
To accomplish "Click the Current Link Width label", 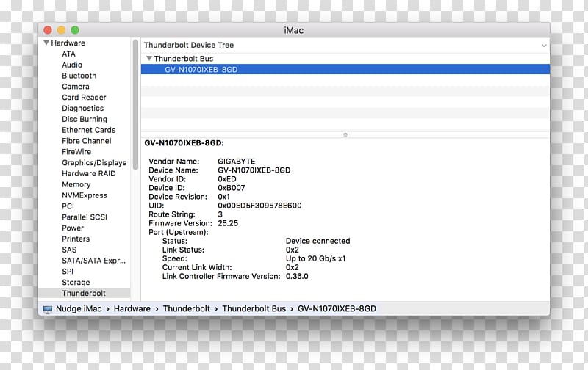I will (x=197, y=267).
